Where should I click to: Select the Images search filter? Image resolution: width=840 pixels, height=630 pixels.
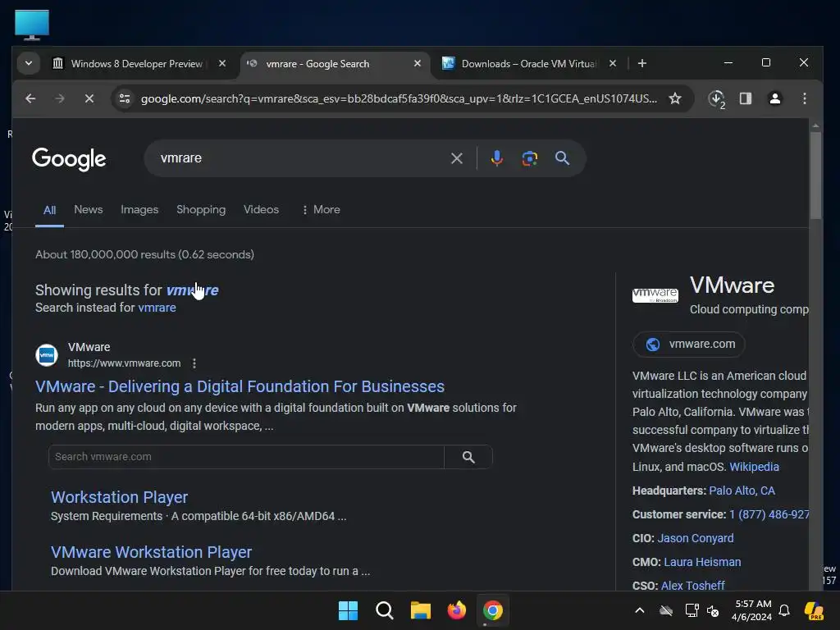click(139, 209)
